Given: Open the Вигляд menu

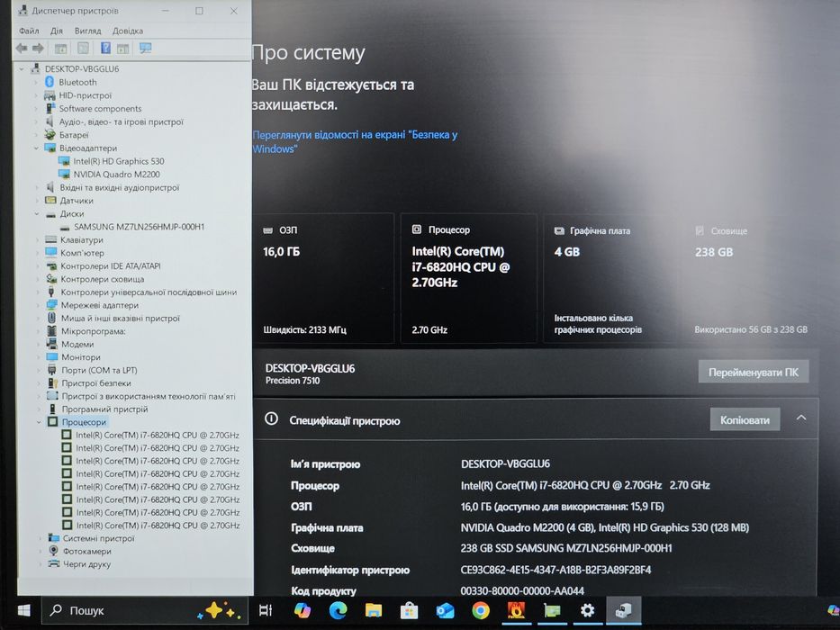Looking at the screenshot, I should click(x=88, y=31).
